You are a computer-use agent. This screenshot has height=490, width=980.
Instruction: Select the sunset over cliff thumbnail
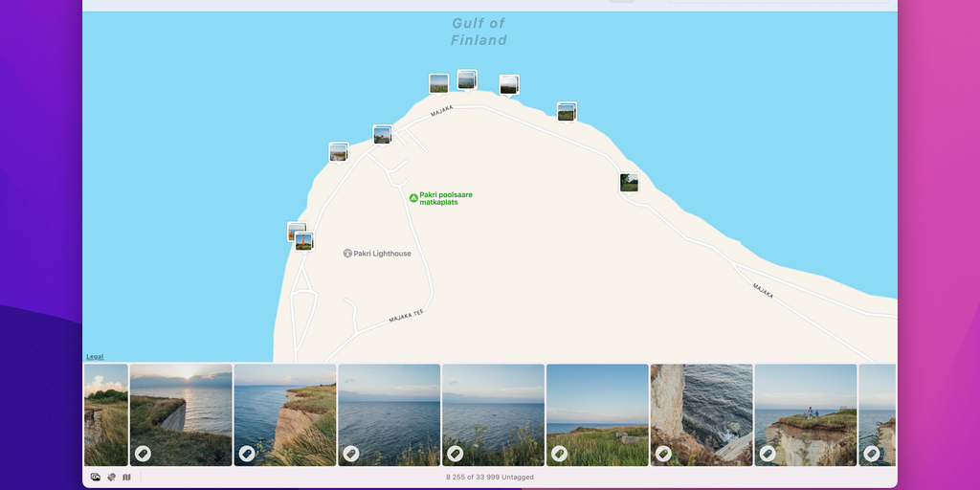(x=181, y=415)
